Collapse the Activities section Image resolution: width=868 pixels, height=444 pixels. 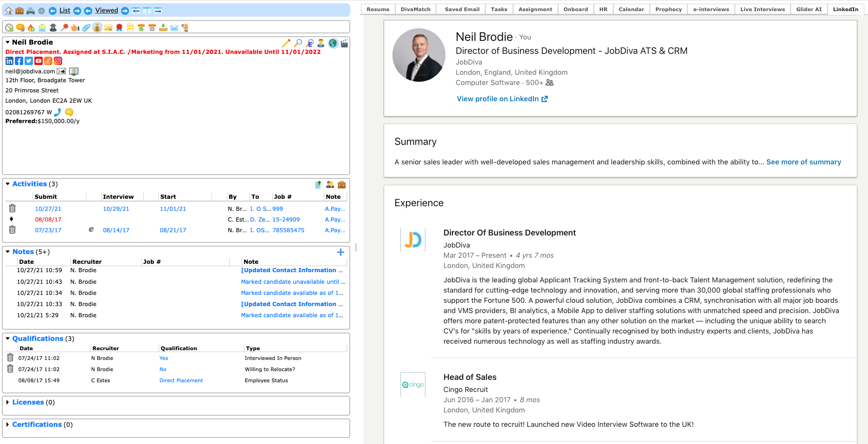point(8,184)
